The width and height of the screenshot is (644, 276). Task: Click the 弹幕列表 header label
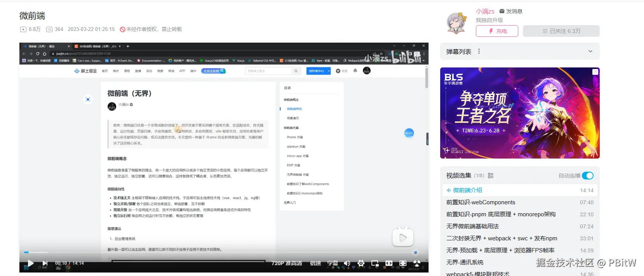coord(459,52)
